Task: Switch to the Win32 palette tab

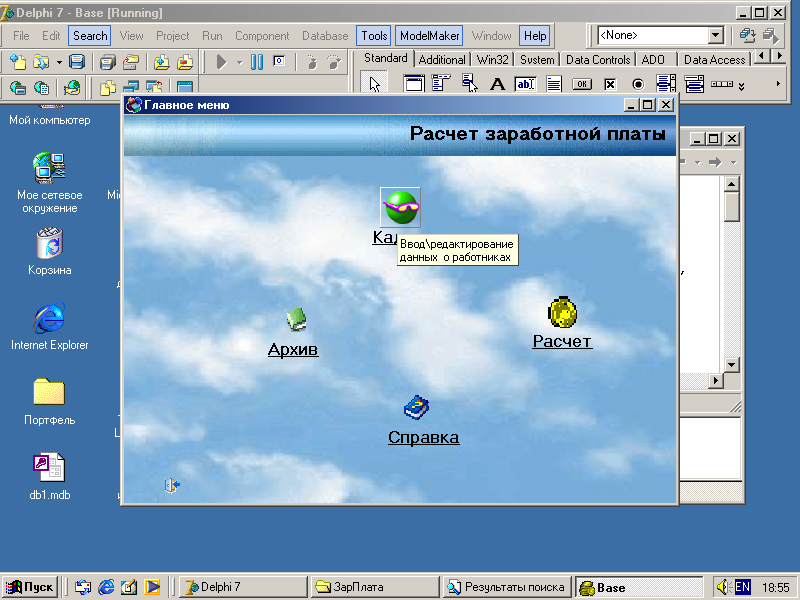Action: [x=492, y=60]
